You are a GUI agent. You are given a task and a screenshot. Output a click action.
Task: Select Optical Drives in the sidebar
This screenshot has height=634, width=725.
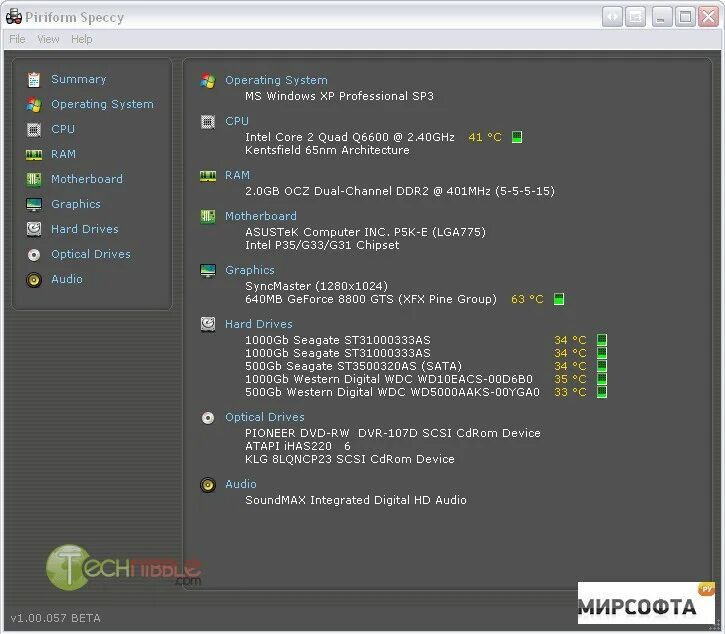[x=91, y=254]
